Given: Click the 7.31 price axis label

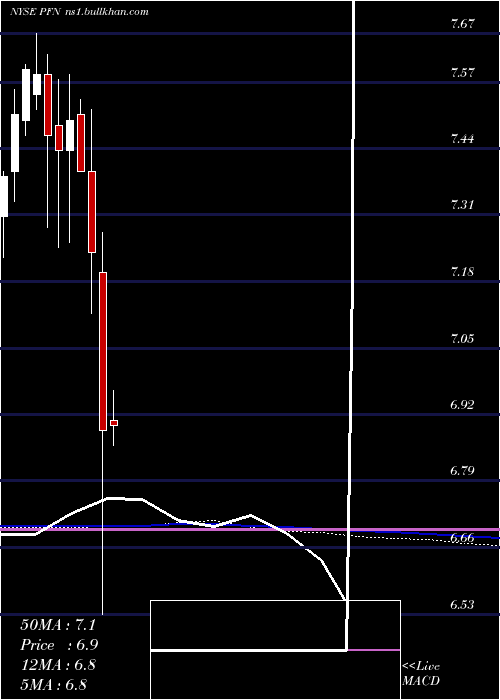Looking at the screenshot, I should click(x=462, y=205).
